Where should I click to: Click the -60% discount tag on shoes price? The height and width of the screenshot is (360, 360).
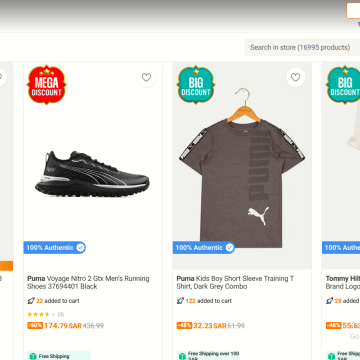(35, 325)
